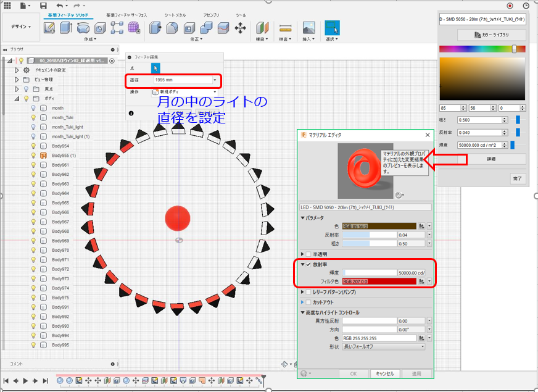Click the Select tool icon

point(332,28)
